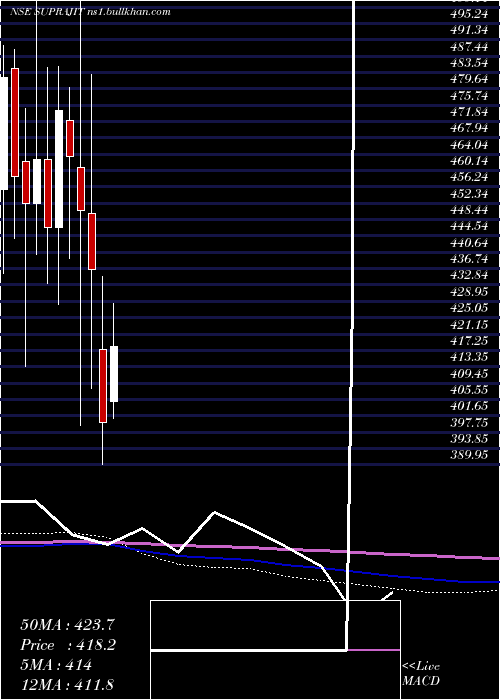Click the 413.35 price axis label
The image size is (500, 700).
pos(469,357)
